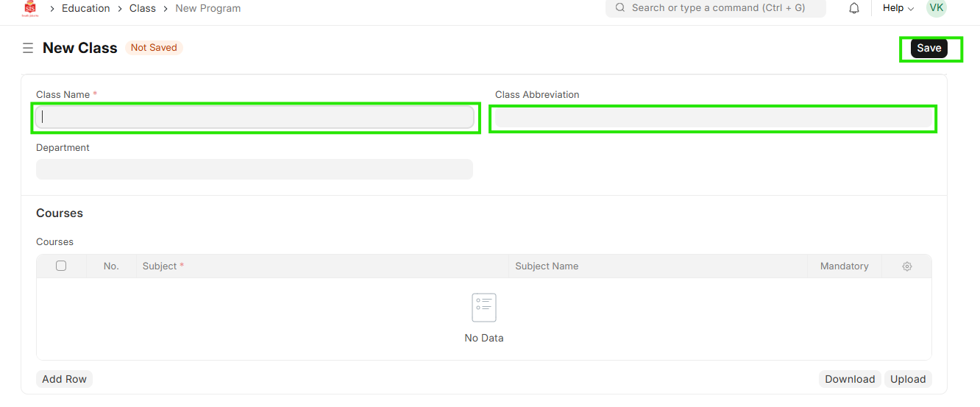Toggle the sidebar hamburger icon
The image size is (980, 407).
(x=28, y=48)
